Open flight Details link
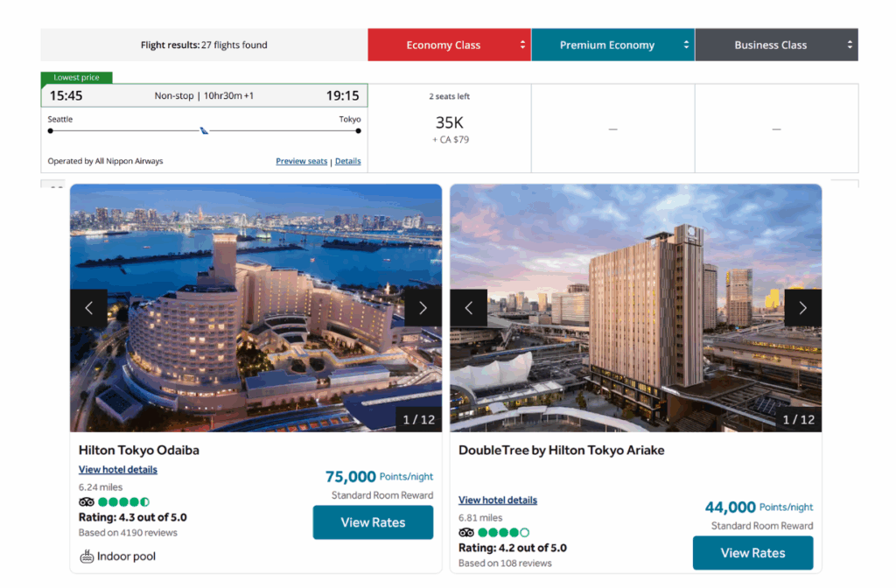This screenshot has height=588, width=896. pos(347,161)
